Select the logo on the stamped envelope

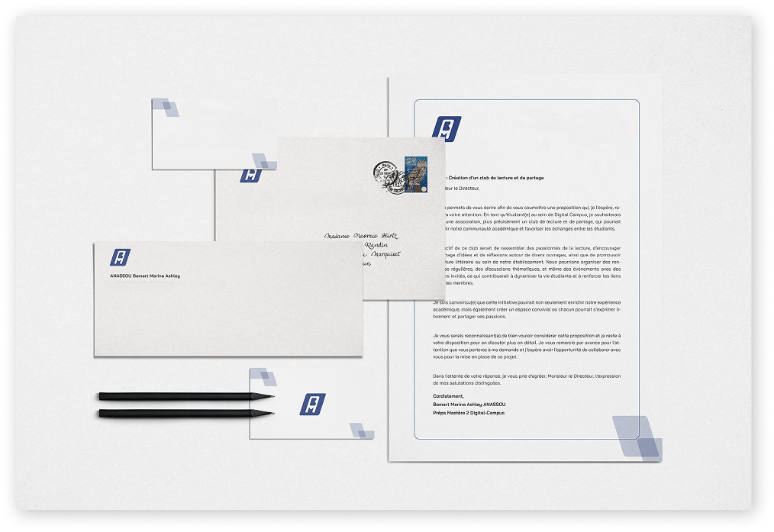[250, 175]
